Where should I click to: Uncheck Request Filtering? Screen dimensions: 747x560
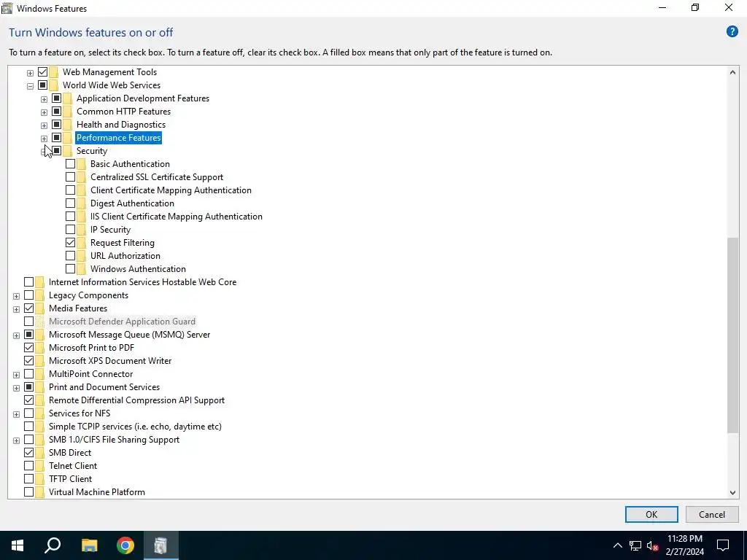tap(71, 242)
